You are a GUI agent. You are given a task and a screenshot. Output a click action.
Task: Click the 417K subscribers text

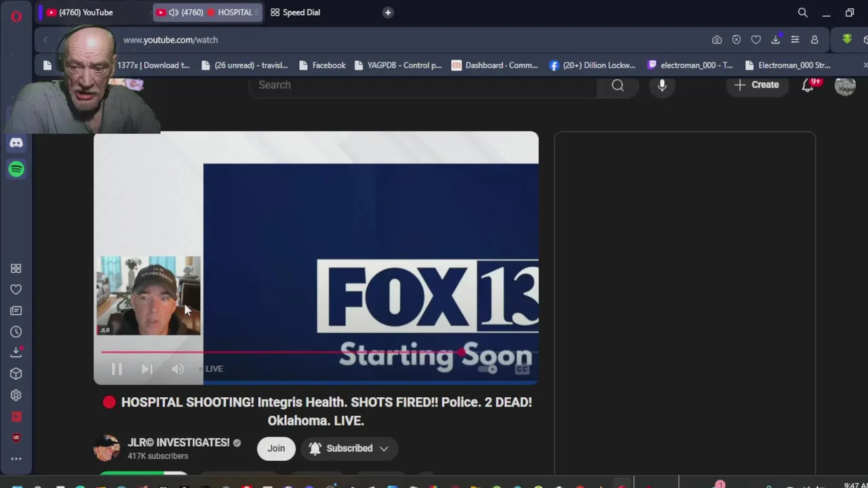tap(158, 456)
